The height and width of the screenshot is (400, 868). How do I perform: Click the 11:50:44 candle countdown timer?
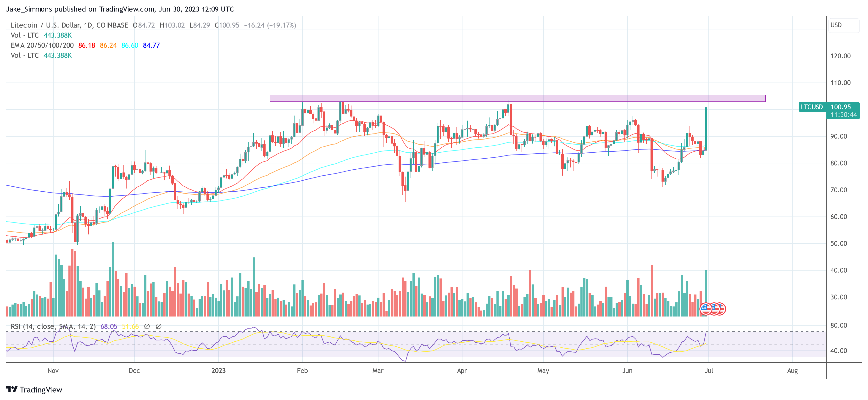pyautogui.click(x=843, y=115)
